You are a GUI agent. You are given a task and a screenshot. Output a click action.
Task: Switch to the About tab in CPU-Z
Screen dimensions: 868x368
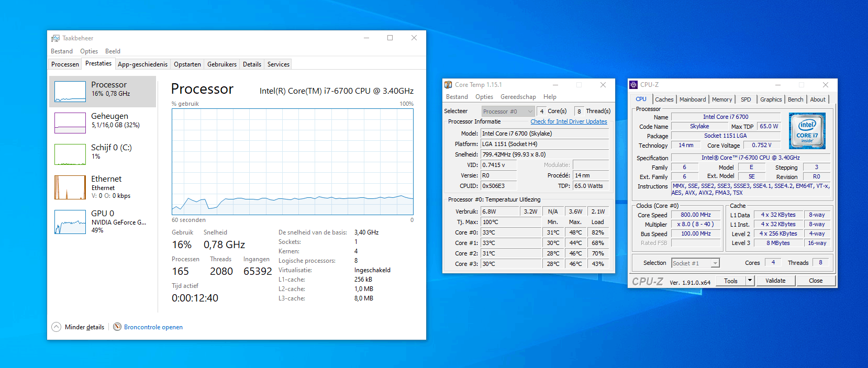818,99
